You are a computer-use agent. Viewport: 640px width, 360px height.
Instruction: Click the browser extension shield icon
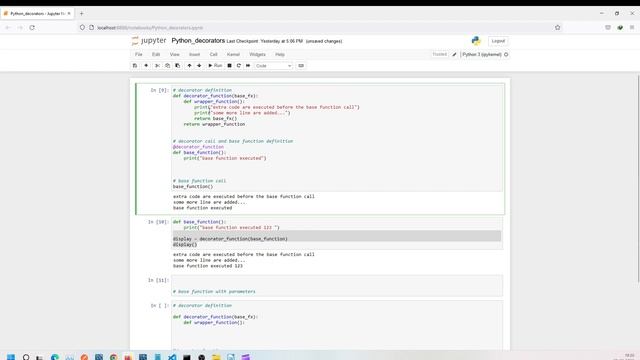pyautogui.click(x=620, y=27)
